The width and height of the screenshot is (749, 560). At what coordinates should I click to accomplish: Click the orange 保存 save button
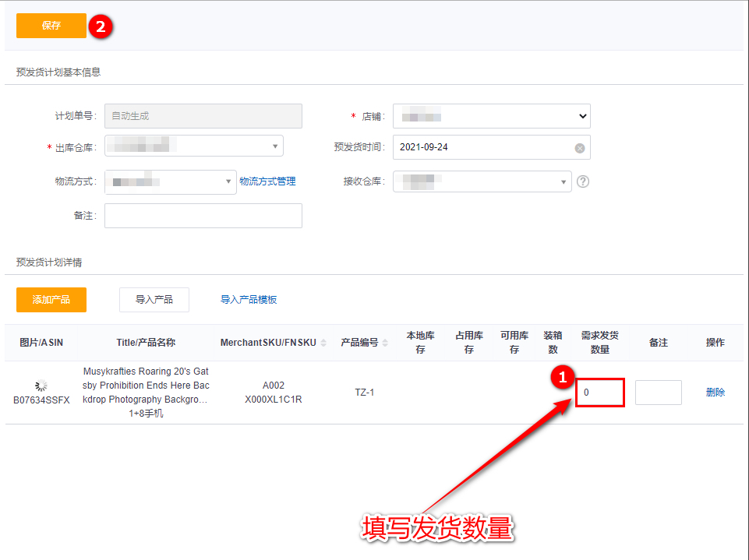(51, 26)
